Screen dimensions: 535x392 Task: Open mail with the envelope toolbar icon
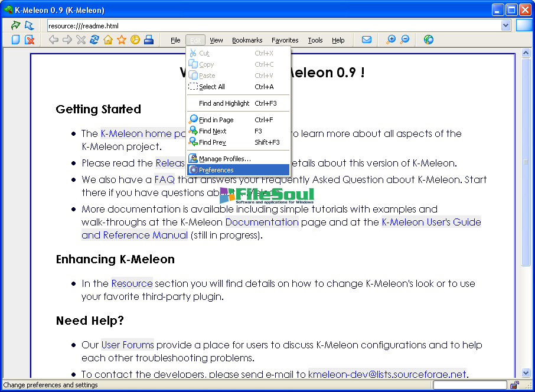[367, 40]
